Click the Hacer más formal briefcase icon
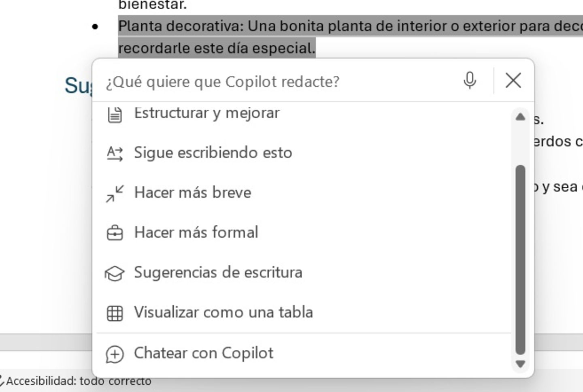Screen dimensions: 583x392 pyautogui.click(x=115, y=232)
